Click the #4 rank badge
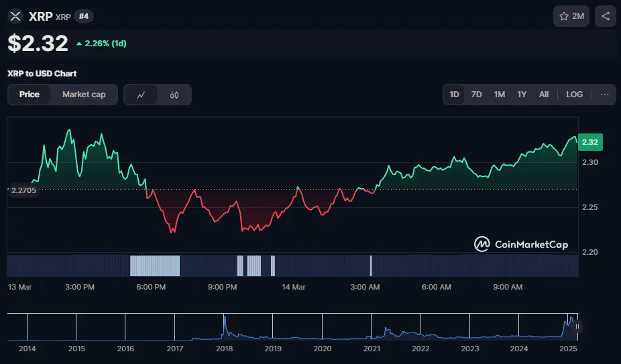This screenshot has width=621, height=364. pyautogui.click(x=84, y=16)
